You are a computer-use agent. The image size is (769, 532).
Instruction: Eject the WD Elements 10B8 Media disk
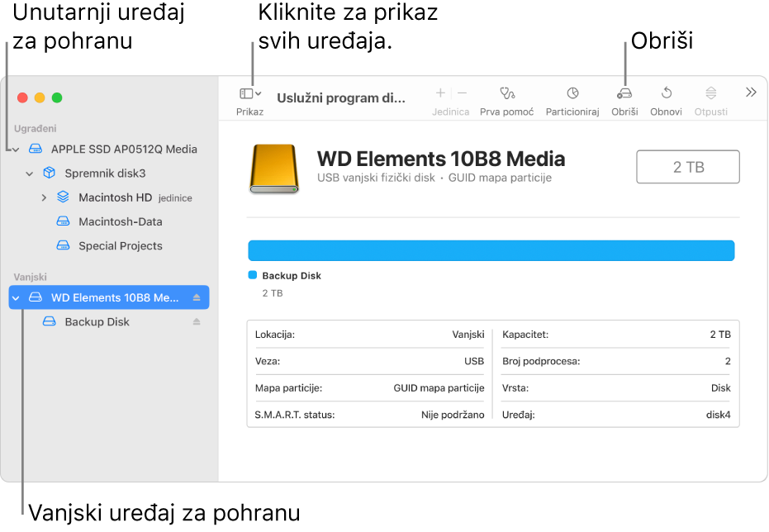pos(197,297)
